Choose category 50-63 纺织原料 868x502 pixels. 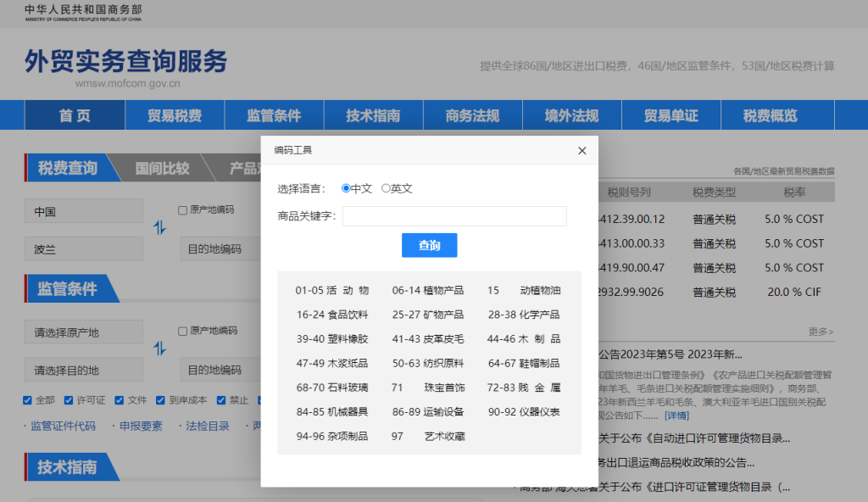(428, 364)
